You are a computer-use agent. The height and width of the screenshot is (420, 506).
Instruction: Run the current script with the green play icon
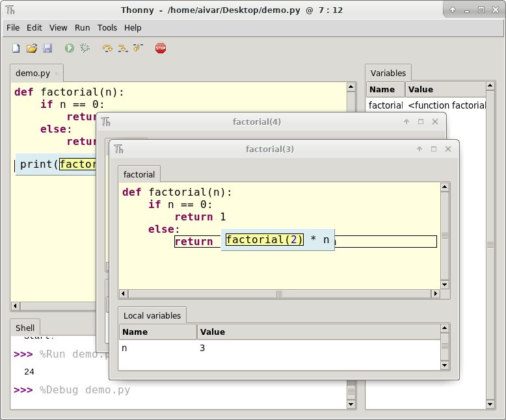point(69,48)
